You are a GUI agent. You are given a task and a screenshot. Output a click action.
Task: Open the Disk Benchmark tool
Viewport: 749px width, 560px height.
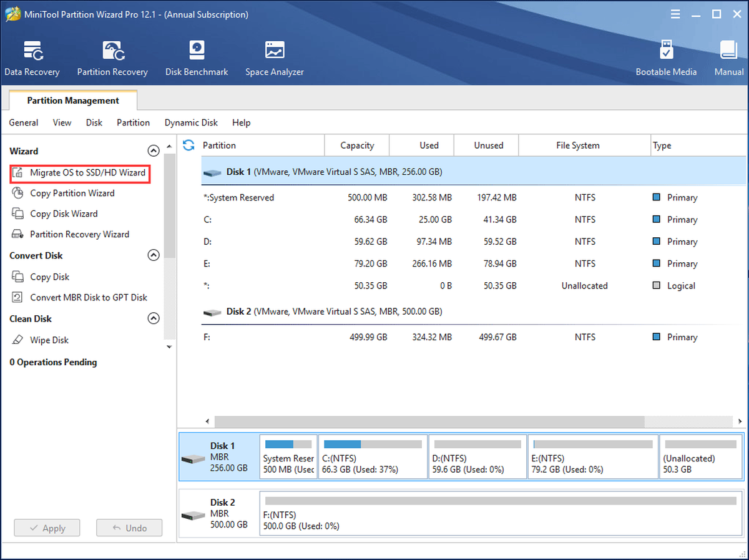pos(197,59)
